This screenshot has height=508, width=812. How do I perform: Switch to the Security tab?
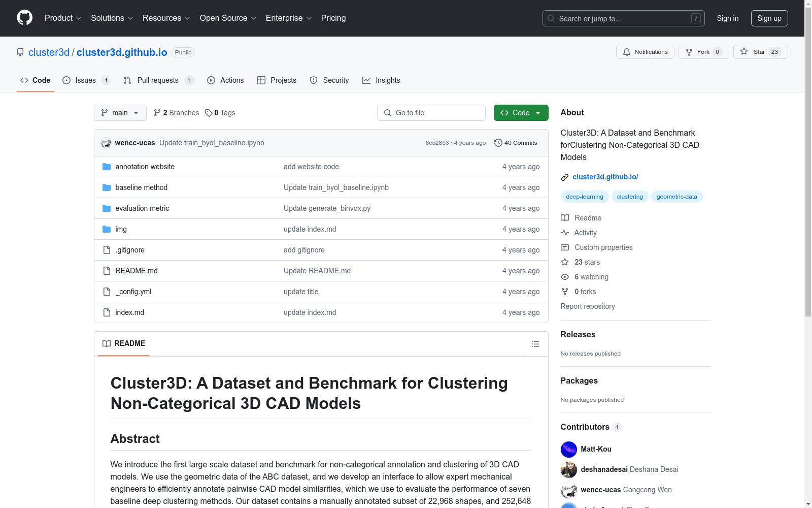(329, 80)
